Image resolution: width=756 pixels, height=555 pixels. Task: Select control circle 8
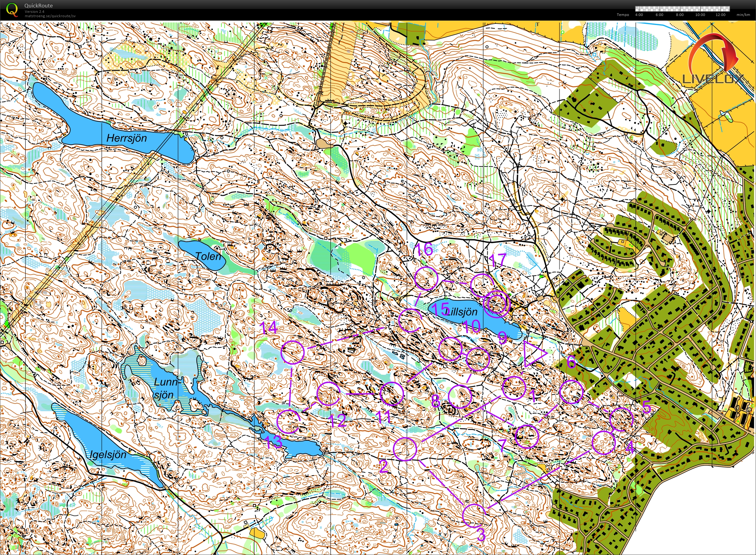click(x=460, y=397)
